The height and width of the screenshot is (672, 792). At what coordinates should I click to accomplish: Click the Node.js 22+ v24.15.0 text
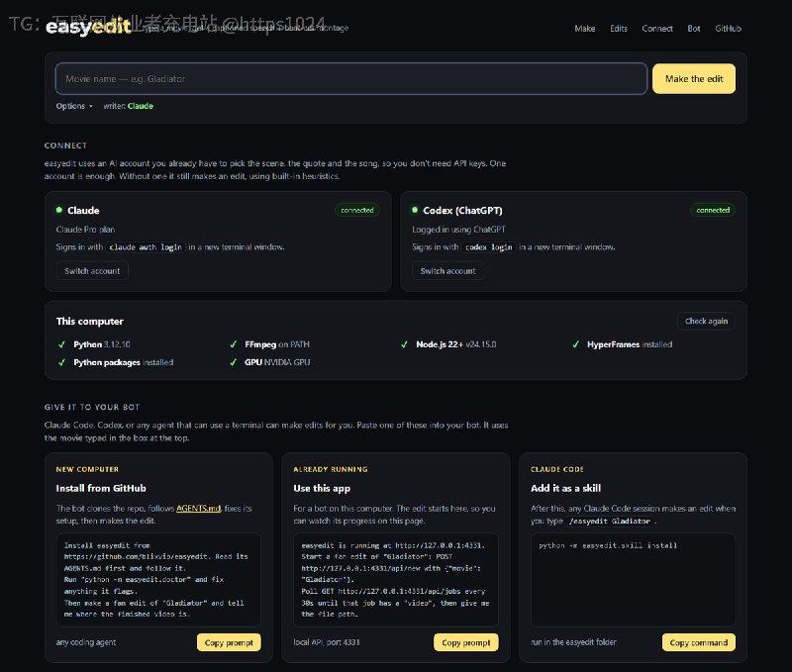coord(456,344)
